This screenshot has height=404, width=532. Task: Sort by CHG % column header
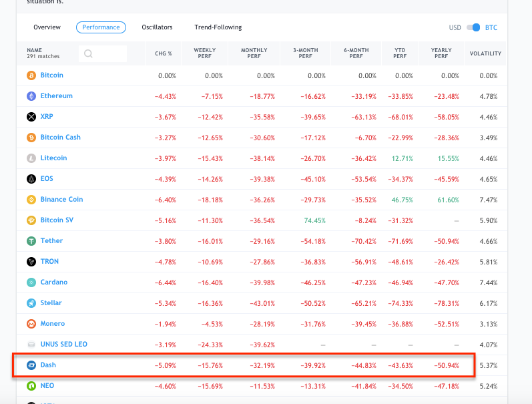(x=163, y=53)
